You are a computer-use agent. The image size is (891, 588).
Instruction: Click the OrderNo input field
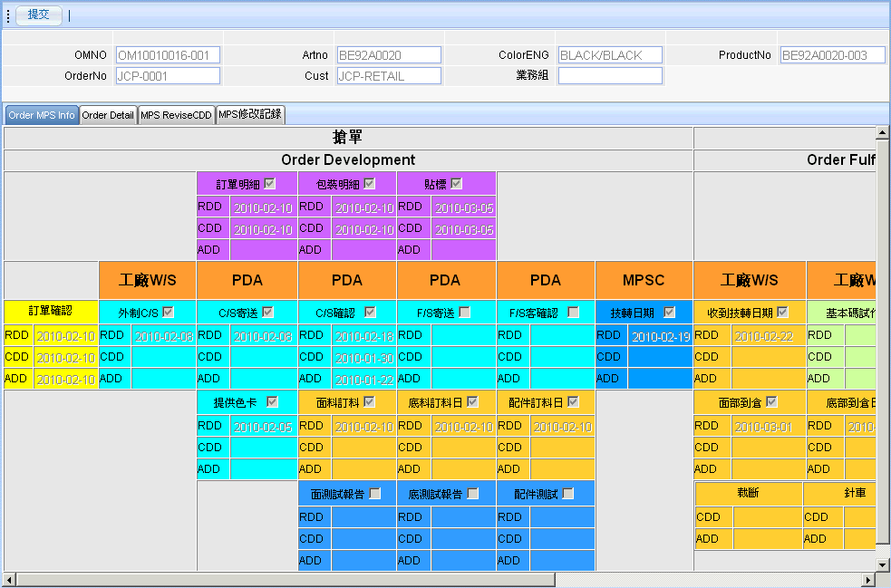tap(169, 76)
